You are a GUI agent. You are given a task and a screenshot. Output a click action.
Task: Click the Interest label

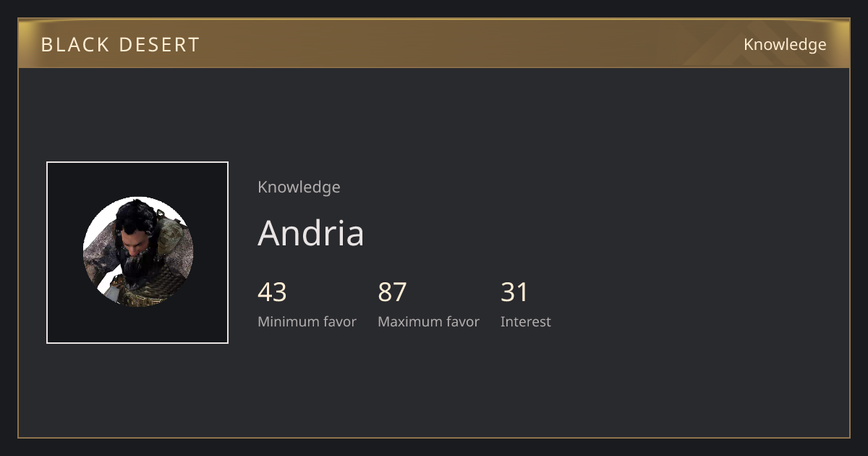526,321
